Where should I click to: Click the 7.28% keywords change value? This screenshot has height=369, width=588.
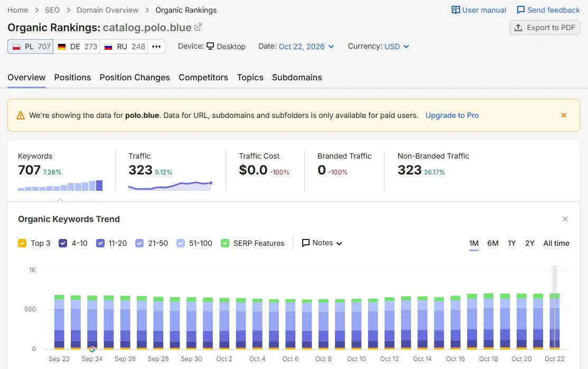click(52, 172)
